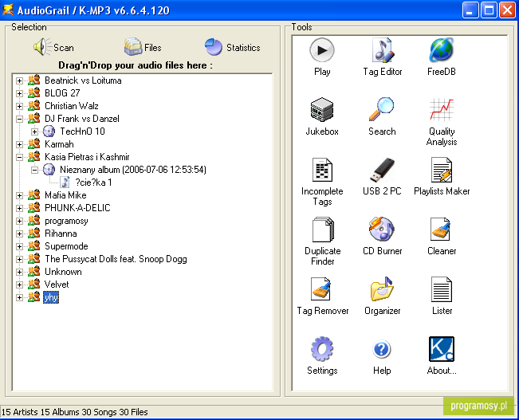Click the Statistics button
This screenshot has height=420, width=519.
[232, 47]
